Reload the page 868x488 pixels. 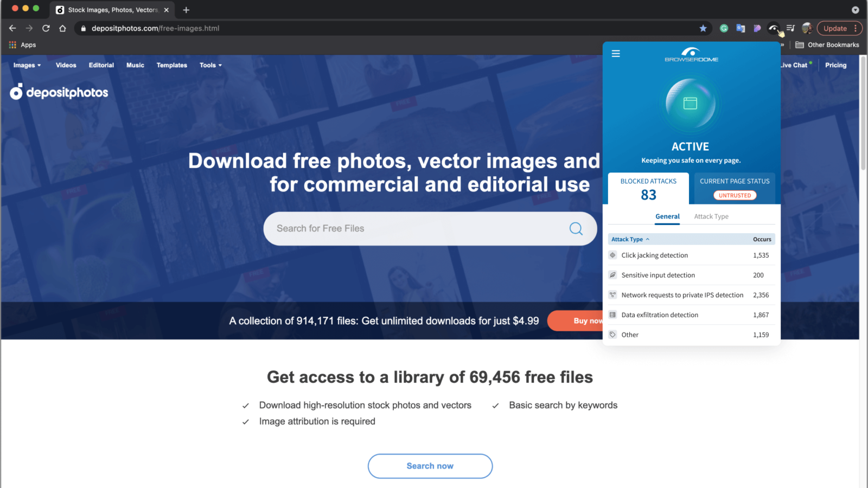(46, 28)
